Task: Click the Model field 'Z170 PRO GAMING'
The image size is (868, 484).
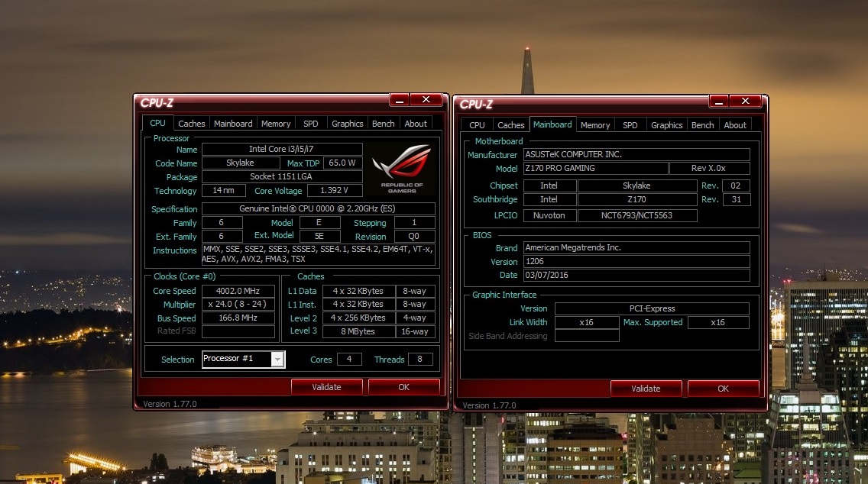Action: pyautogui.click(x=596, y=168)
